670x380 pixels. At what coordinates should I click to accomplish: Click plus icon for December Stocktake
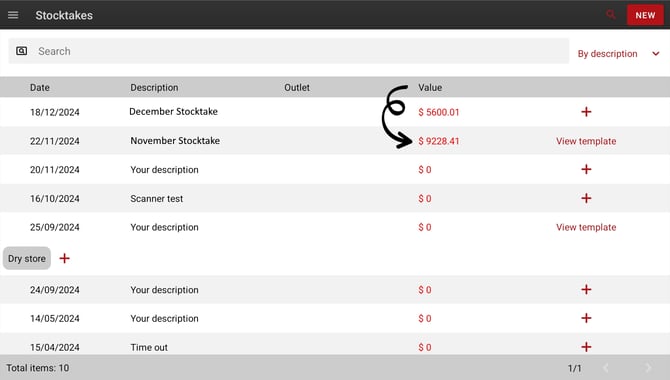(586, 112)
